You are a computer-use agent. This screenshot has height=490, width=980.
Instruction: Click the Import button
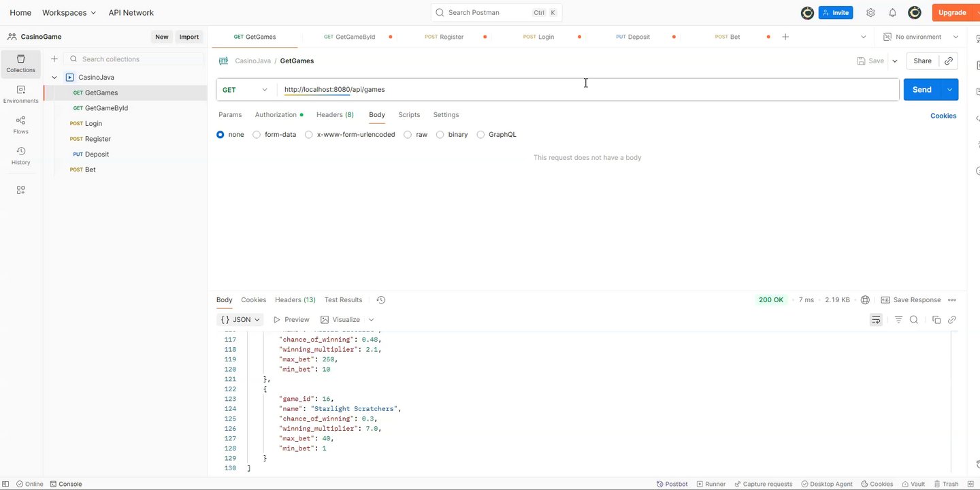189,37
